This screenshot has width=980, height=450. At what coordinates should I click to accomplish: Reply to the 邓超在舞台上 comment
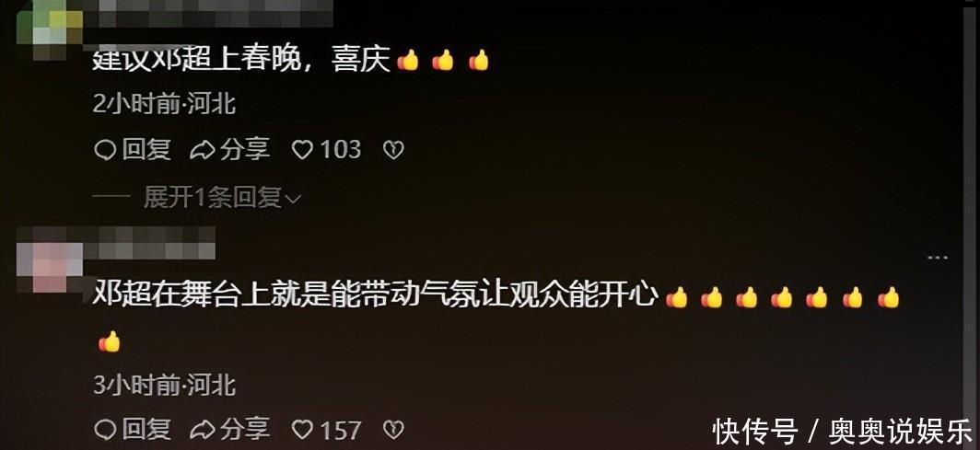tap(133, 430)
